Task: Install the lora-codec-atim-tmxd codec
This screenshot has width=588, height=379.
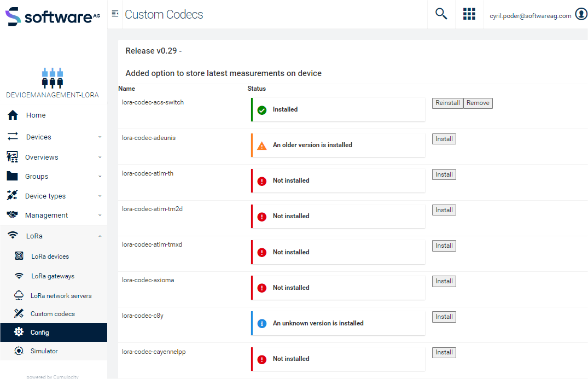Action: 444,246
